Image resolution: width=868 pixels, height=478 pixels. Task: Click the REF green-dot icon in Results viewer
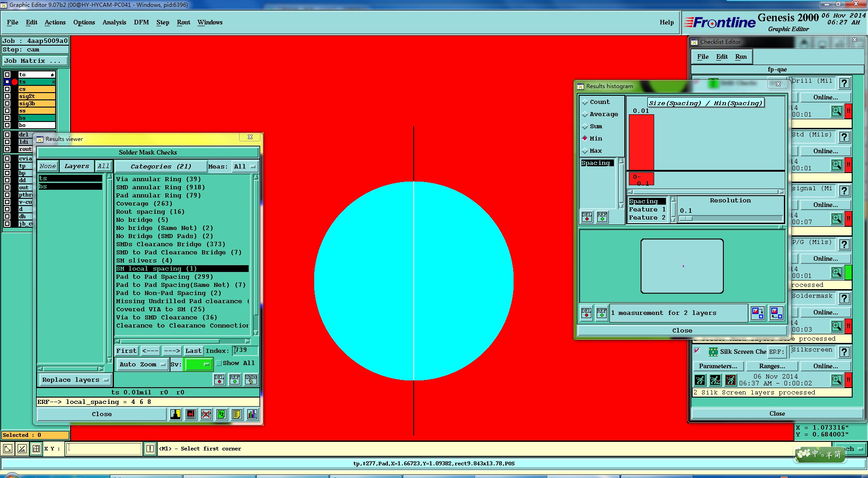(235, 380)
